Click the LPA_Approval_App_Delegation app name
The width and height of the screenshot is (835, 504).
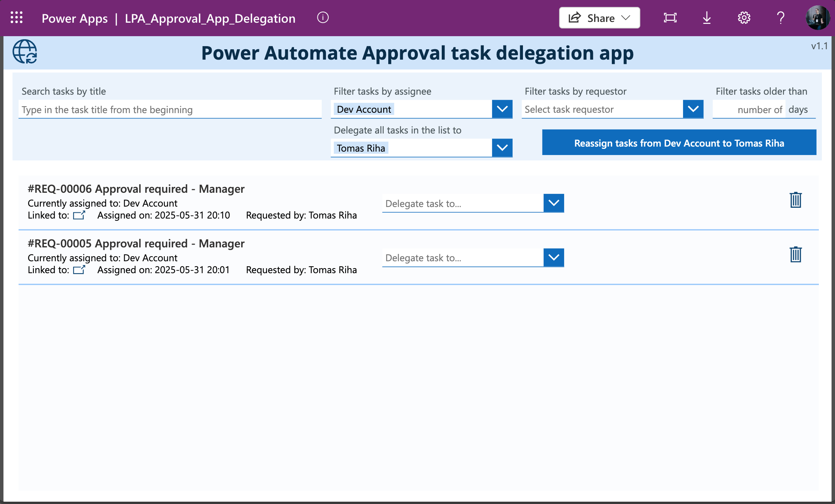pos(210,18)
